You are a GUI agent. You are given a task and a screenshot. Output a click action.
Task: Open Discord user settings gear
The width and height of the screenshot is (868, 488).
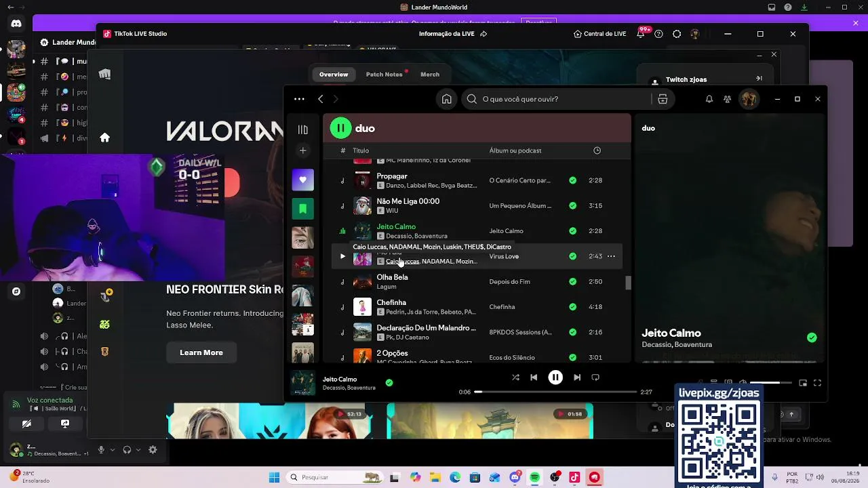coord(153,450)
